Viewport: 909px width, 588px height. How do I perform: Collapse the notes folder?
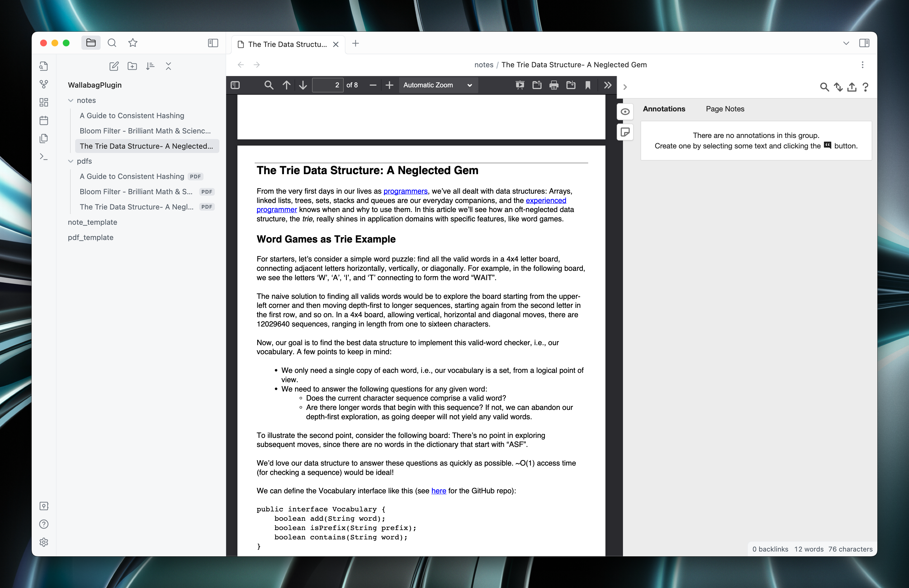pyautogui.click(x=71, y=100)
